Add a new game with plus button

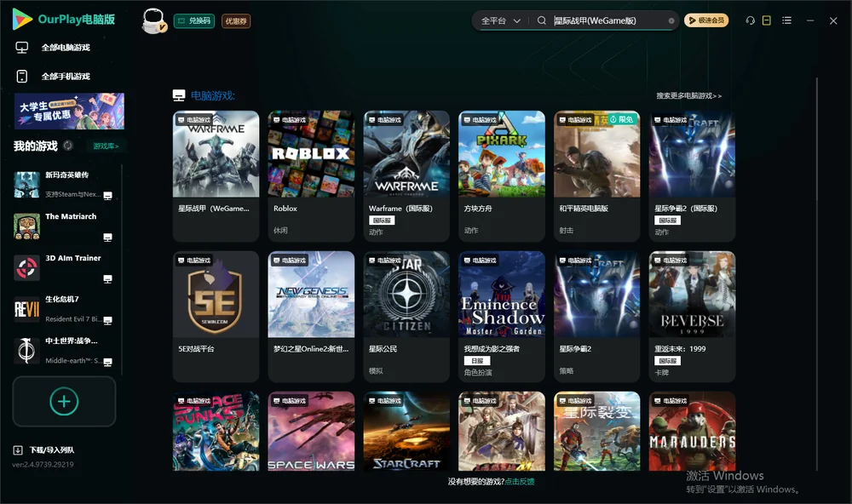pyautogui.click(x=64, y=401)
